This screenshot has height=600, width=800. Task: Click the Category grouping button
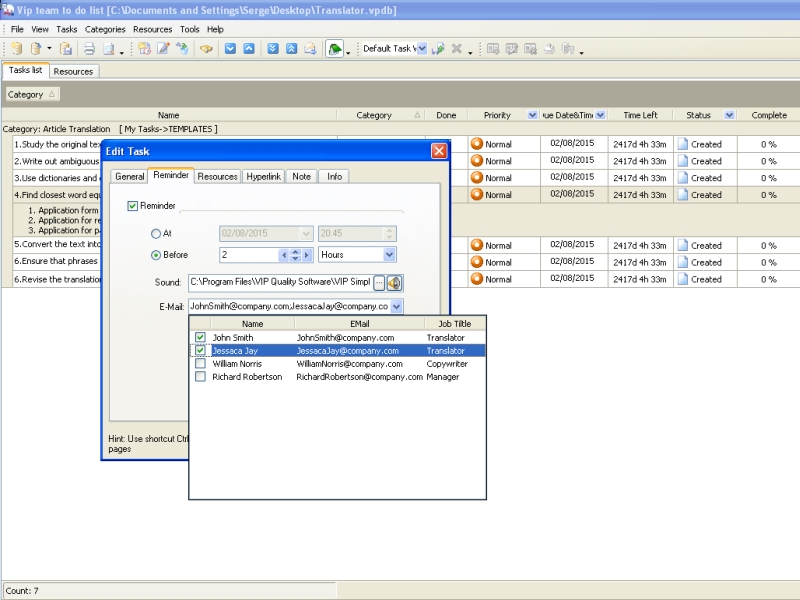point(32,94)
